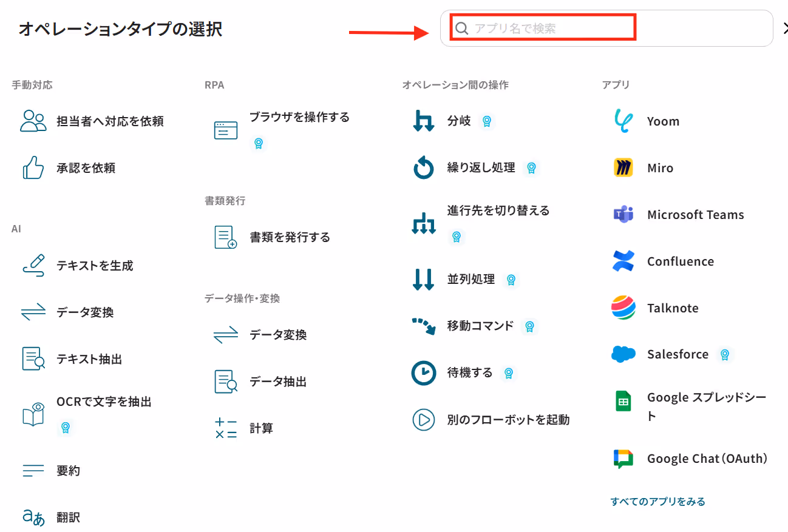Click the 繰り返し処理 text

click(x=481, y=168)
